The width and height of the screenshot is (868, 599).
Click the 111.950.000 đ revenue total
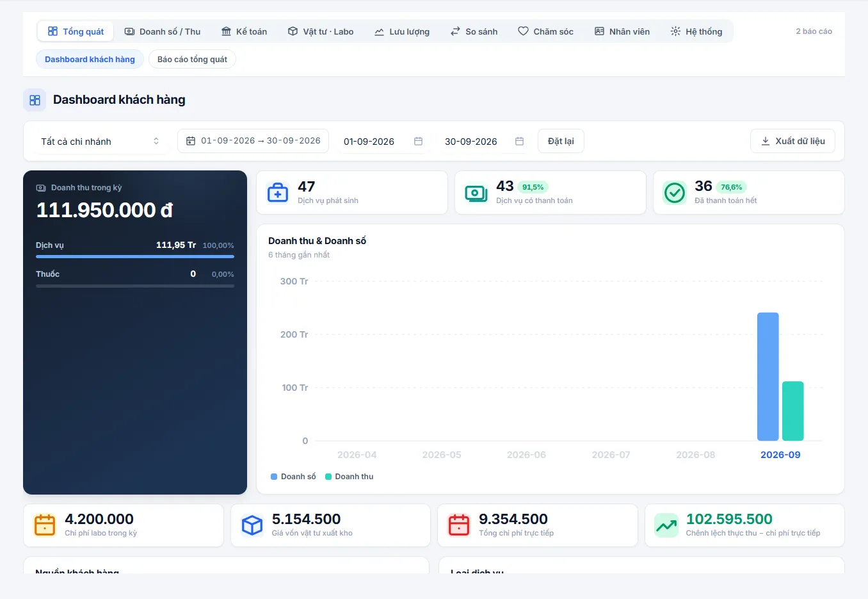click(x=104, y=210)
